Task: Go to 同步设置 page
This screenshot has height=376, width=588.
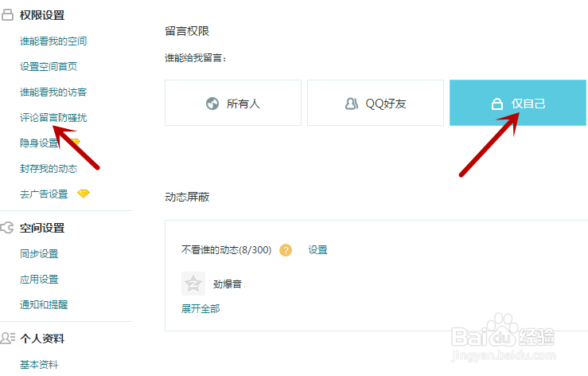Action: coord(39,254)
